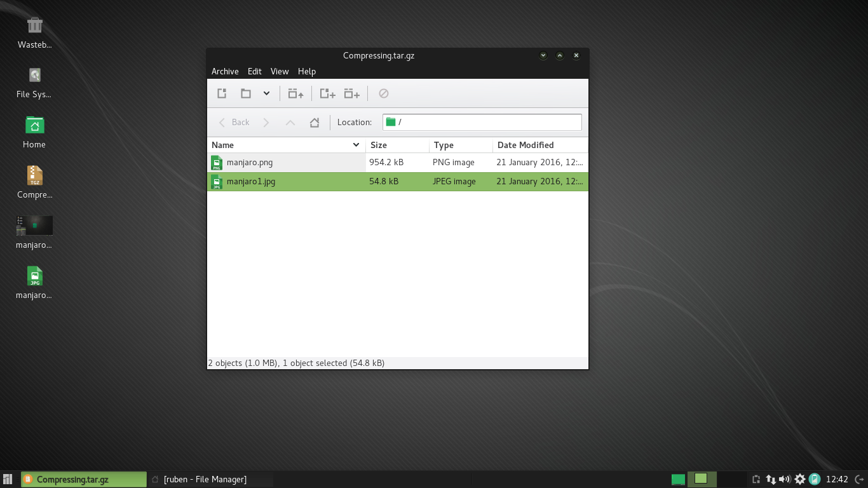Select the manjaro JPG file desktop icon

(x=34, y=283)
